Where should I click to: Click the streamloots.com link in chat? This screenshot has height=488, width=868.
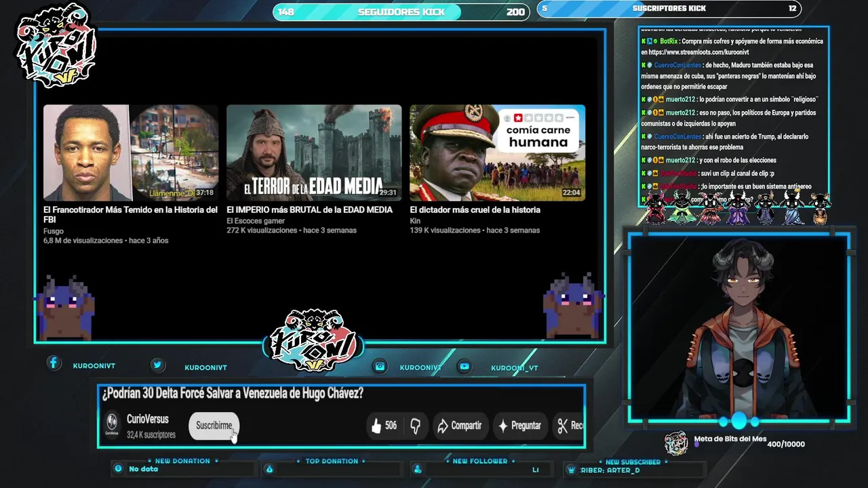point(698,52)
